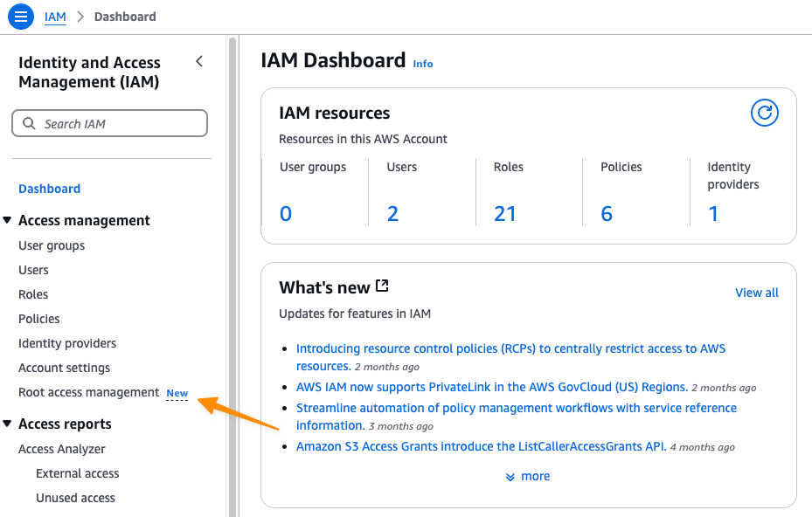Click the sidebar vertical scrollbar
The width and height of the screenshot is (812, 517).
232,276
